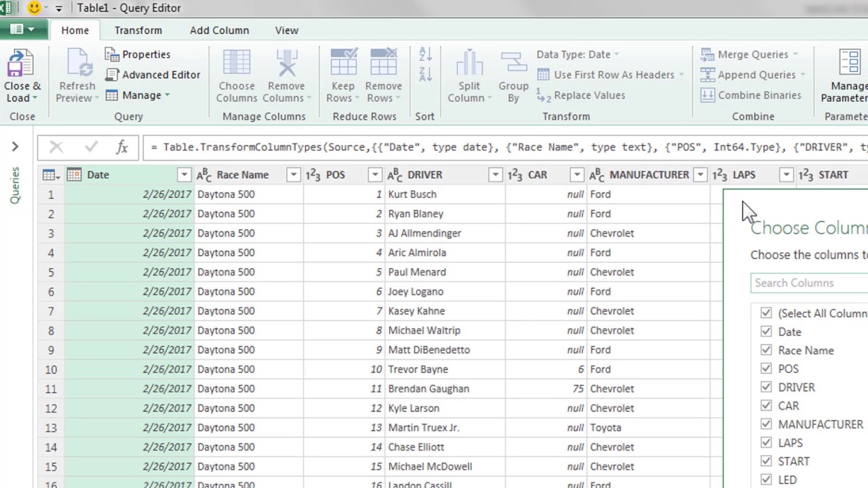Uncheck the Date column checkbox
868x488 pixels.
[x=766, y=331]
